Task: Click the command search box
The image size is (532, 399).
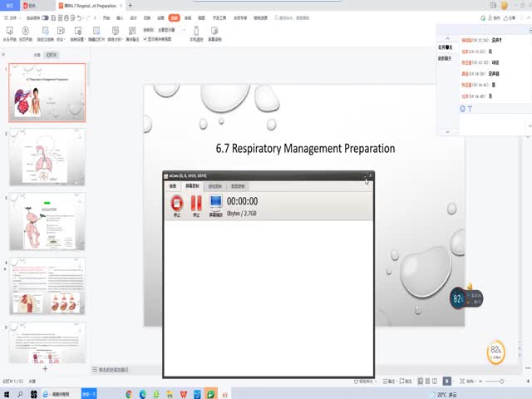Action: click(x=292, y=18)
